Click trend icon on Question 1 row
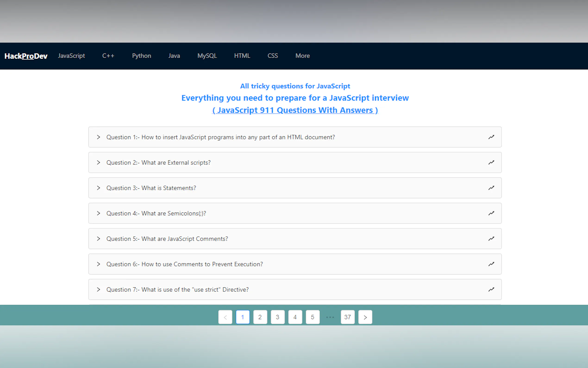588x368 pixels. pos(491,137)
